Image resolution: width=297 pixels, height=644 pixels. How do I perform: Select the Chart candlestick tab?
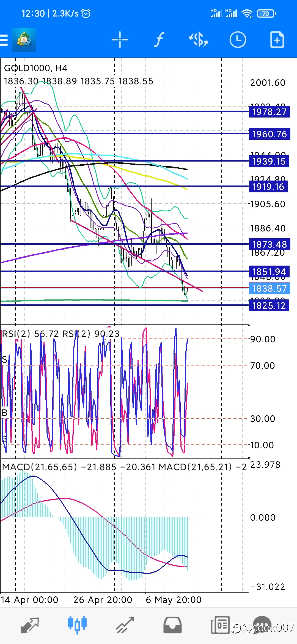coord(77,625)
